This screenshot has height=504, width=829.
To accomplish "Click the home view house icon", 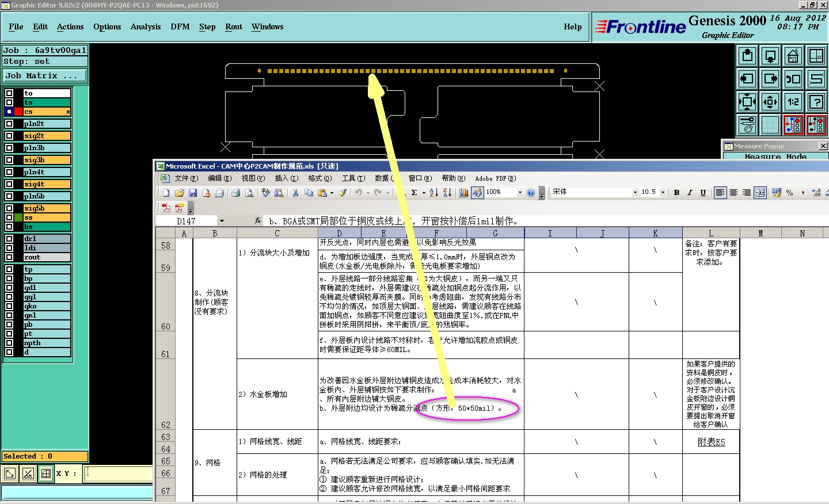I will (793, 56).
